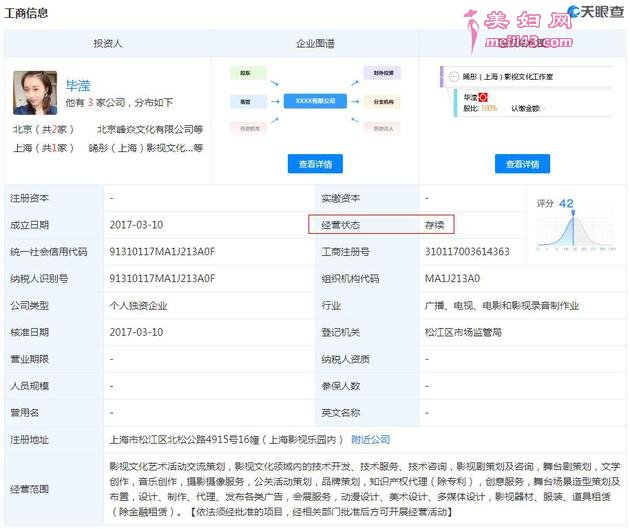The height and width of the screenshot is (529, 630).
Task: Click the red icon beside 毕滢 shareholder
Action: pos(483,97)
